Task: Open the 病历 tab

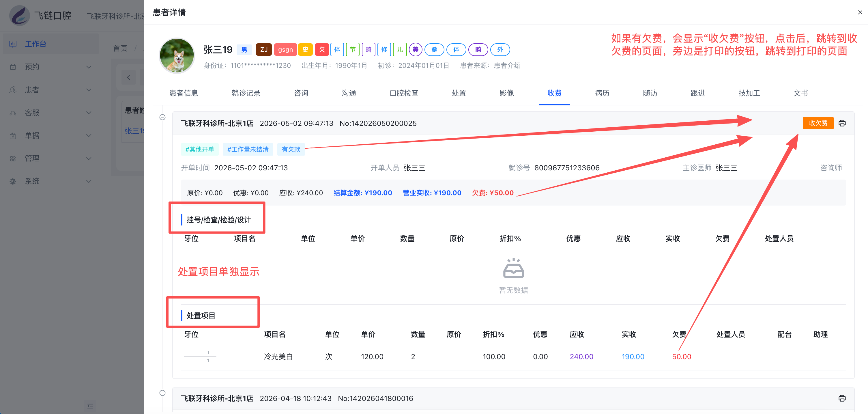Action: tap(602, 93)
